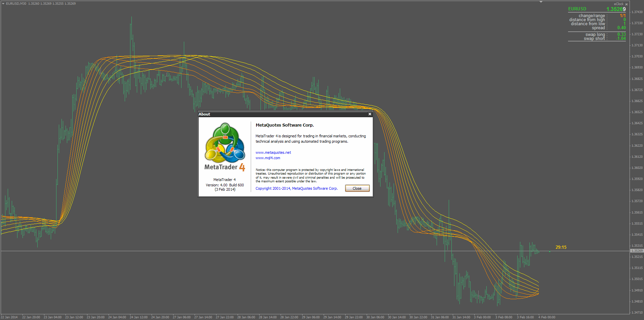Click the 'change/range' value 1/1

pyautogui.click(x=623, y=16)
